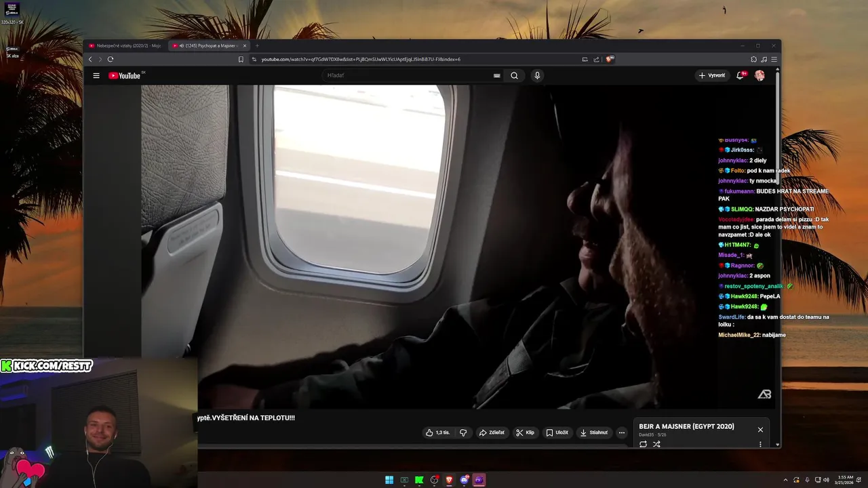The image size is (868, 488).
Task: Dislike the video with thumbs down
Action: [463, 432]
